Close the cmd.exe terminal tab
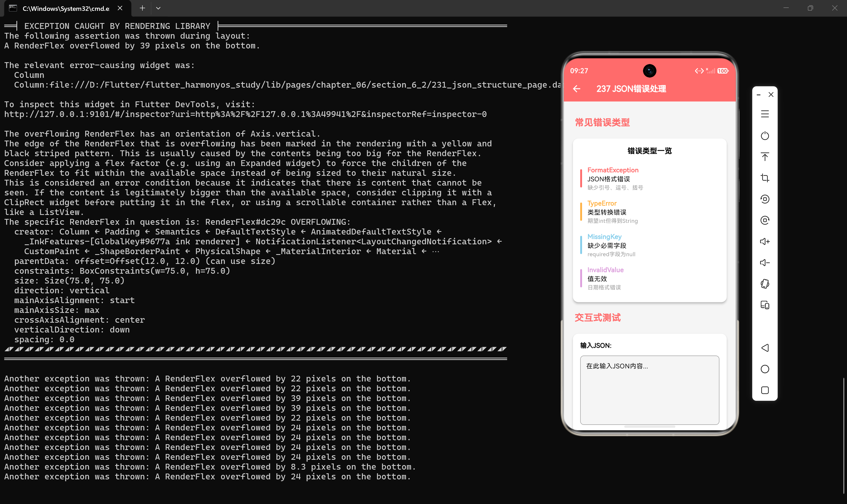Image resolution: width=847 pixels, height=504 pixels. click(120, 8)
